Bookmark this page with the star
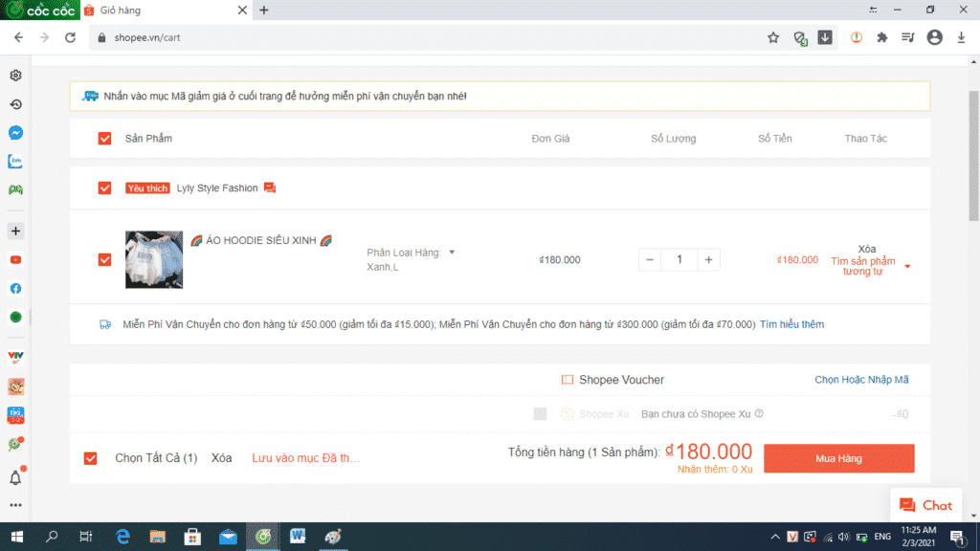980x551 pixels. (773, 37)
